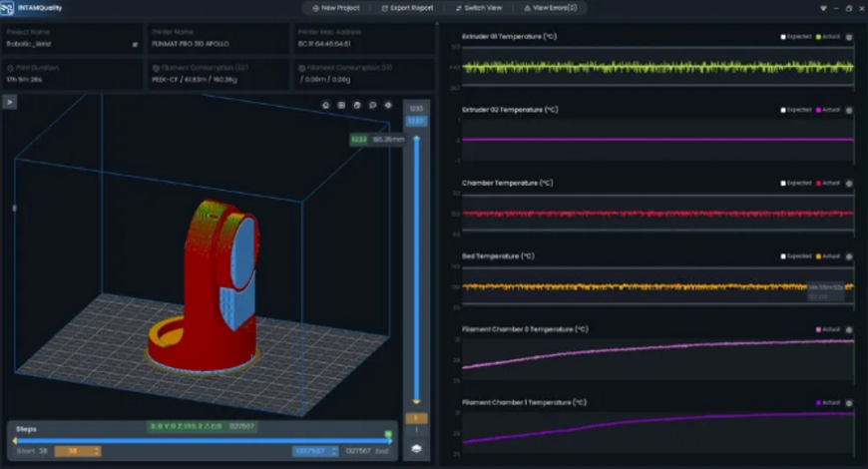
Task: Click the orange Start step stepper field
Action: [78, 451]
